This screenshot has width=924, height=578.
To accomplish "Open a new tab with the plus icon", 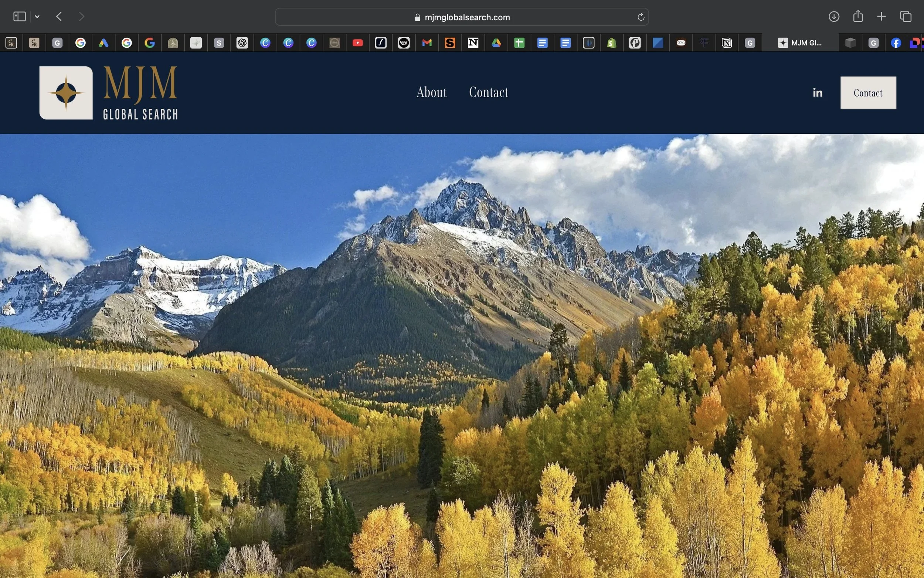I will click(x=881, y=16).
